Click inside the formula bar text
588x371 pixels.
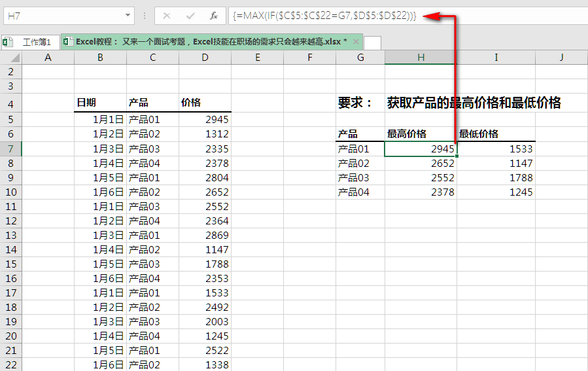[324, 16]
